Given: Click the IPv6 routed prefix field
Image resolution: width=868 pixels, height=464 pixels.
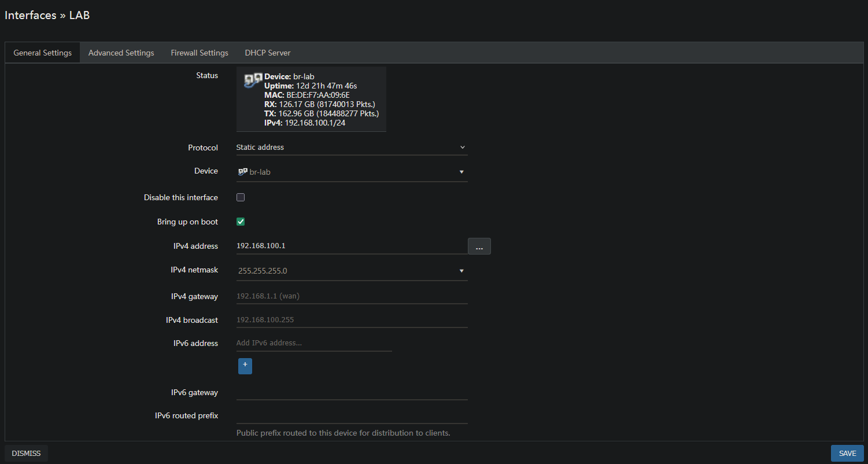Looking at the screenshot, I should pos(352,415).
